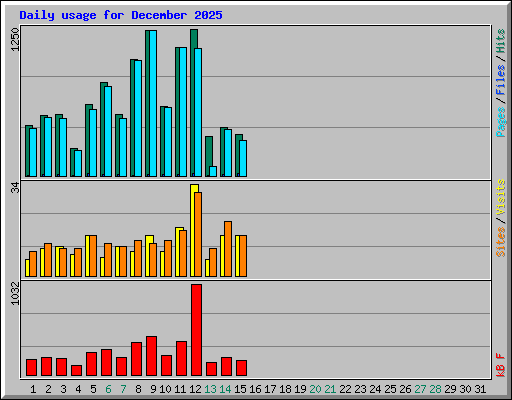Click day 19 on the x-axis
The image size is (512, 400).
click(300, 389)
